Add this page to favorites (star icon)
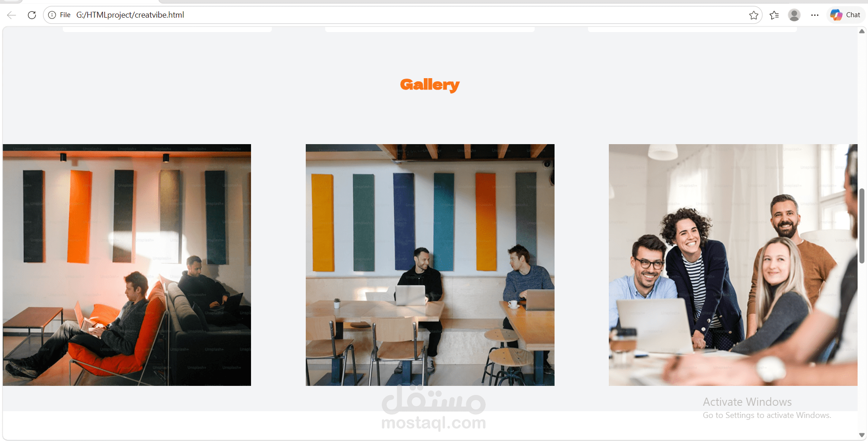The image size is (868, 441). click(x=754, y=15)
